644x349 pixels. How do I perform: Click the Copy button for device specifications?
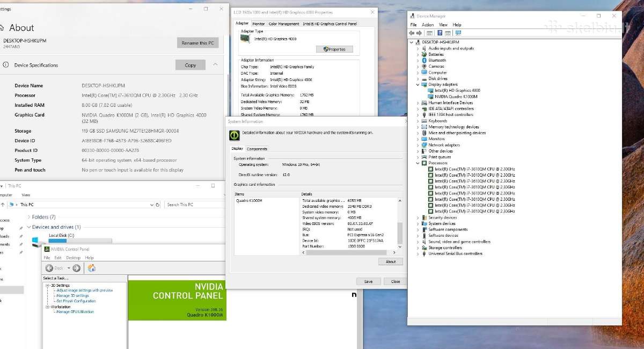(191, 65)
